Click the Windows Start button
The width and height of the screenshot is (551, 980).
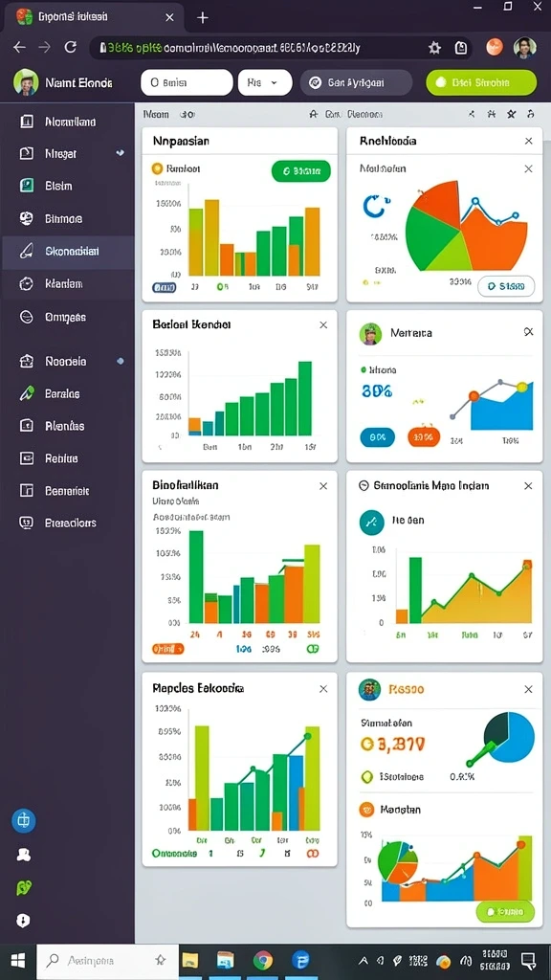coord(17,961)
